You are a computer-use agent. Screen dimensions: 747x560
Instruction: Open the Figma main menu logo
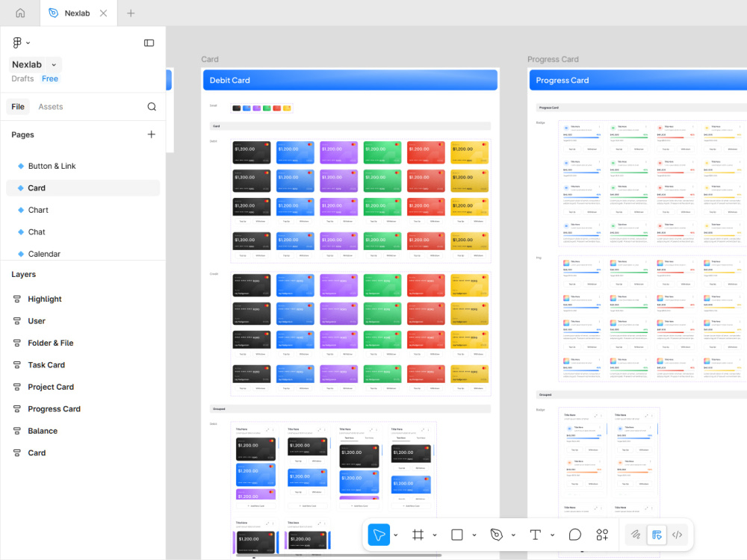[17, 43]
